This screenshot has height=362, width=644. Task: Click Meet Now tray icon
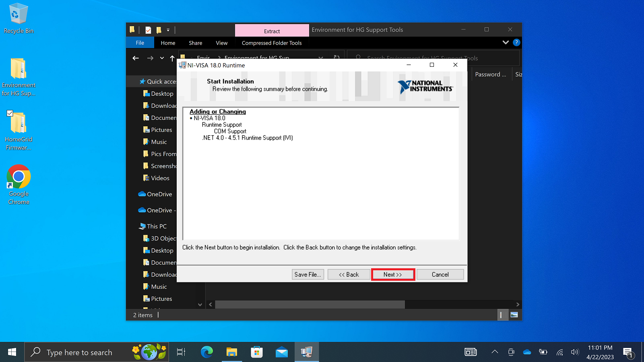click(511, 352)
